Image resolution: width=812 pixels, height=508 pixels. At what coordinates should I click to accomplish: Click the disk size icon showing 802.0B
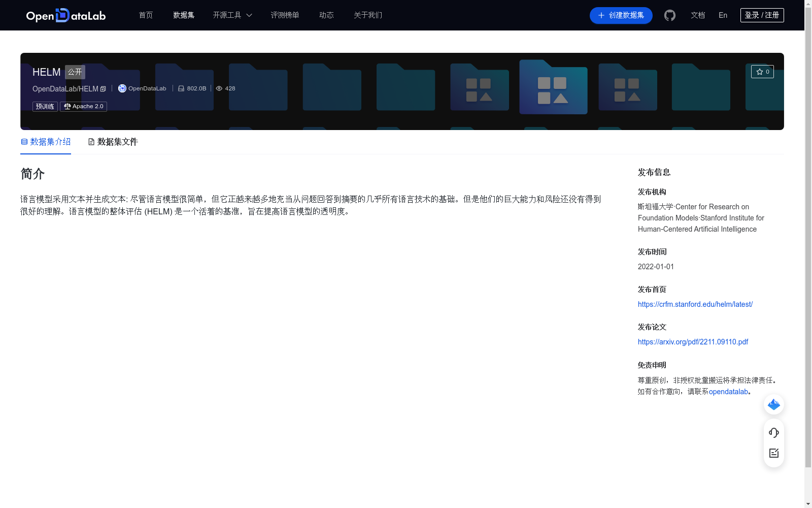pos(181,88)
